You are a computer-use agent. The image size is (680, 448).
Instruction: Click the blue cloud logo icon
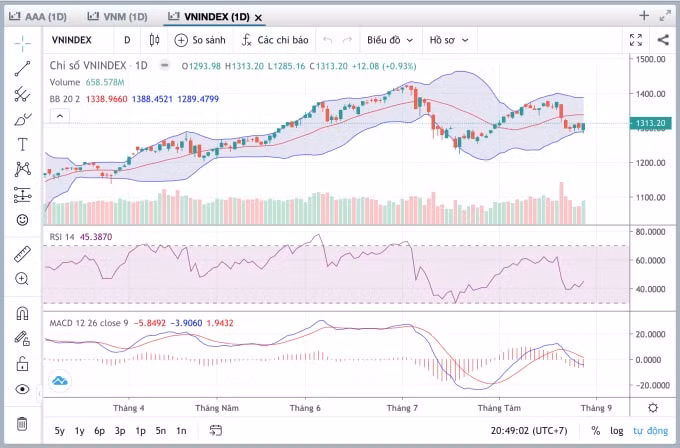coord(59,381)
